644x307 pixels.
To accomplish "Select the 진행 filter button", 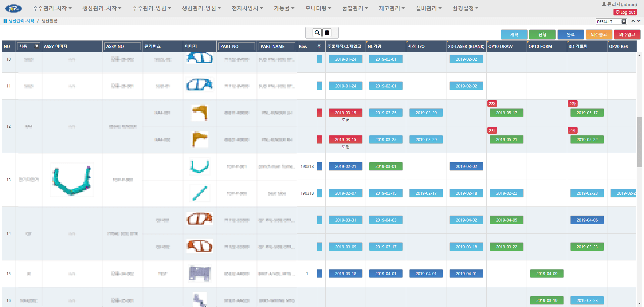I will pos(542,34).
